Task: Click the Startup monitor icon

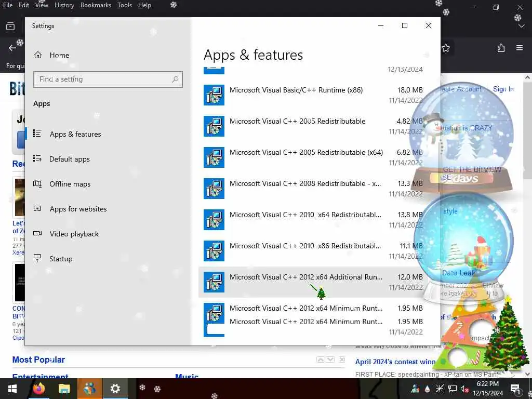Action: pos(37,258)
